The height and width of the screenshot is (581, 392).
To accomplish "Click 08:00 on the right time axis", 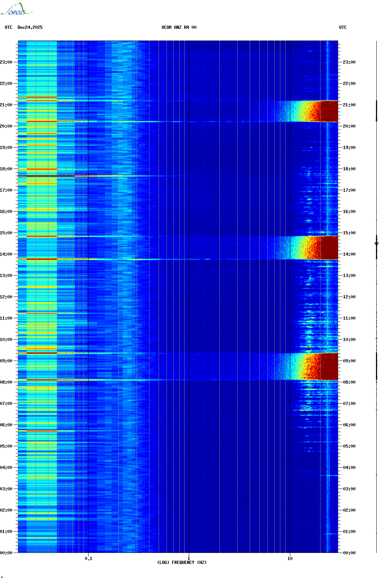I will coord(349,382).
